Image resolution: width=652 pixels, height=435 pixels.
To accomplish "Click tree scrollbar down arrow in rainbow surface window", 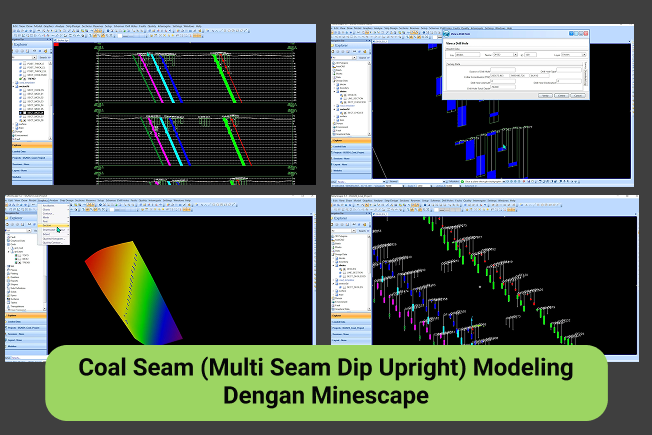I will pos(44,308).
